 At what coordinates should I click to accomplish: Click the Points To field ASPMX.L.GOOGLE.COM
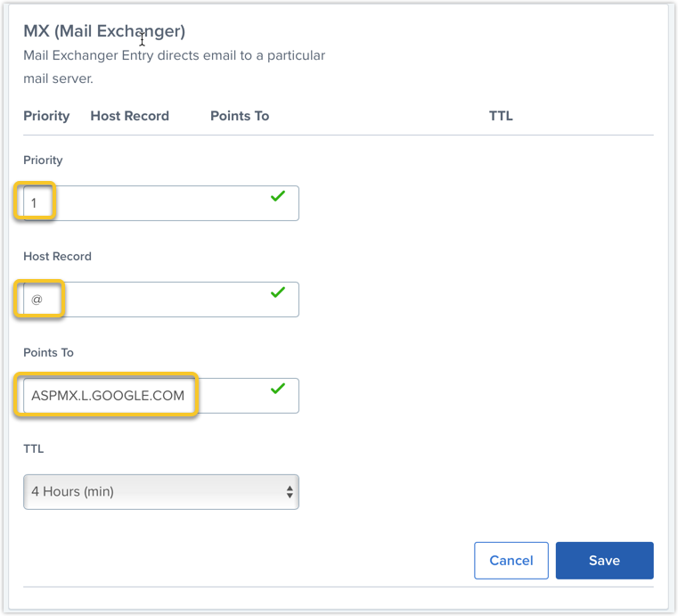[107, 395]
